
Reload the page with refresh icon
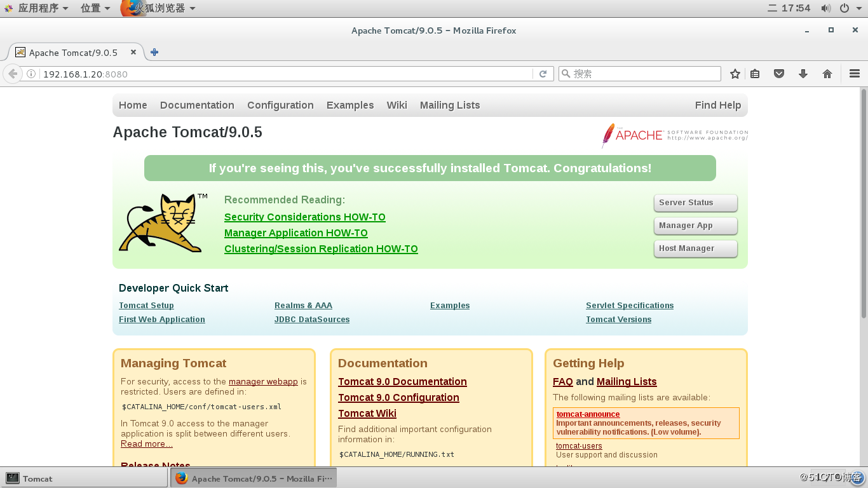point(543,74)
